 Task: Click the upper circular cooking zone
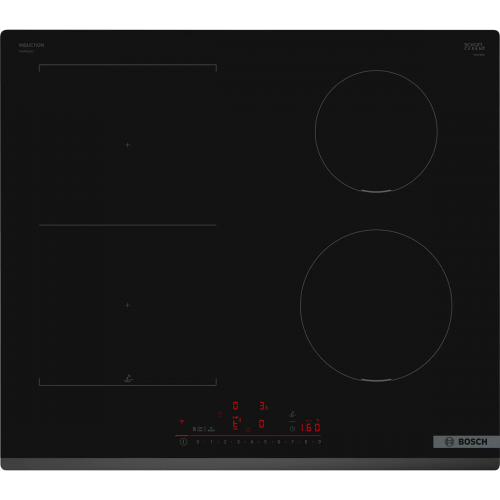tap(376, 131)
